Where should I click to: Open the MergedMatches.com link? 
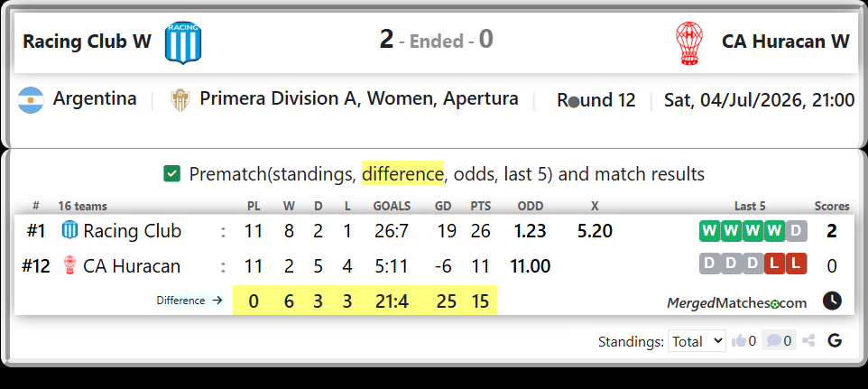pos(736,302)
